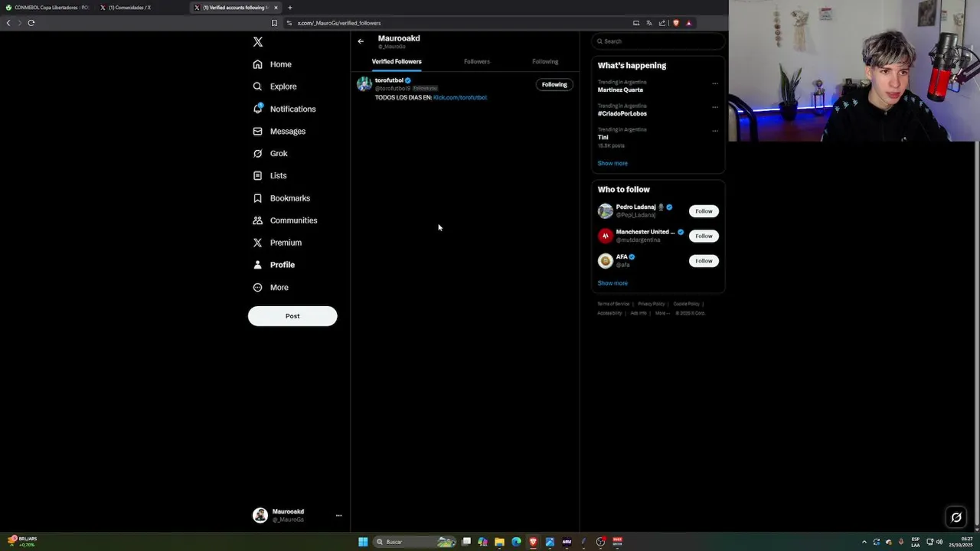The height and width of the screenshot is (551, 980).
Task: Open Lists from sidebar
Action: pyautogui.click(x=269, y=175)
